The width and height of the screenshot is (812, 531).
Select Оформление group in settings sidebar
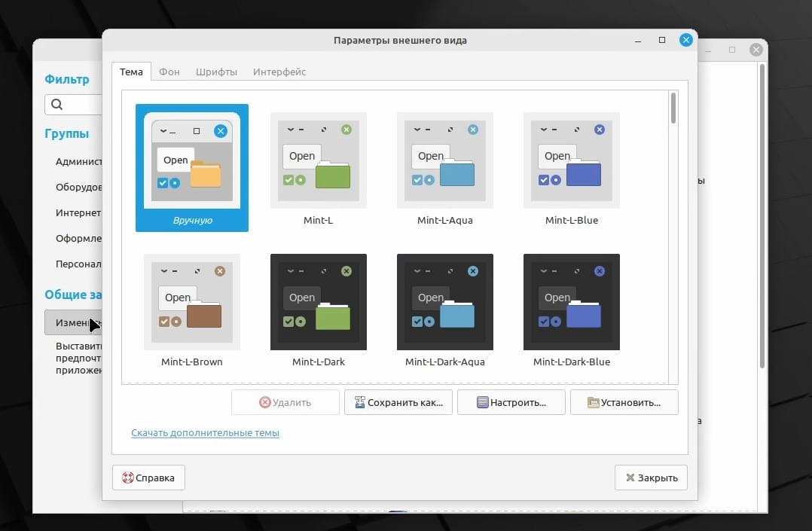pyautogui.click(x=78, y=238)
